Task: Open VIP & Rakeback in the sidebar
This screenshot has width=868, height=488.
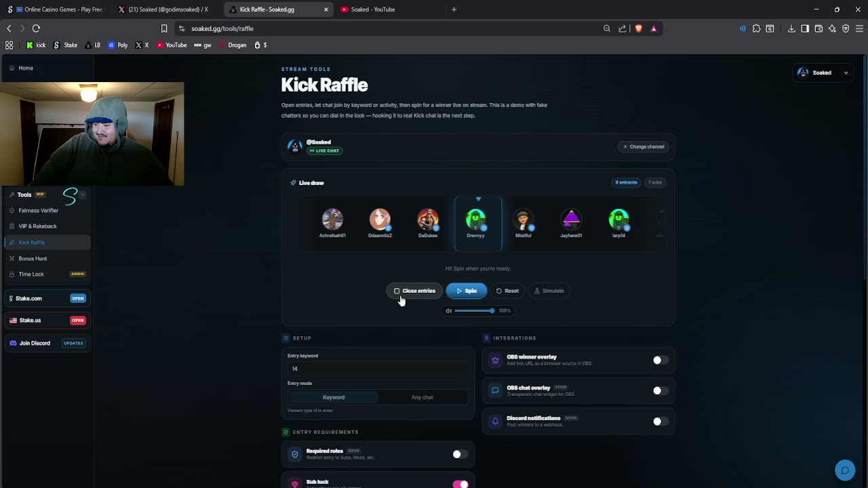Action: (x=47, y=226)
